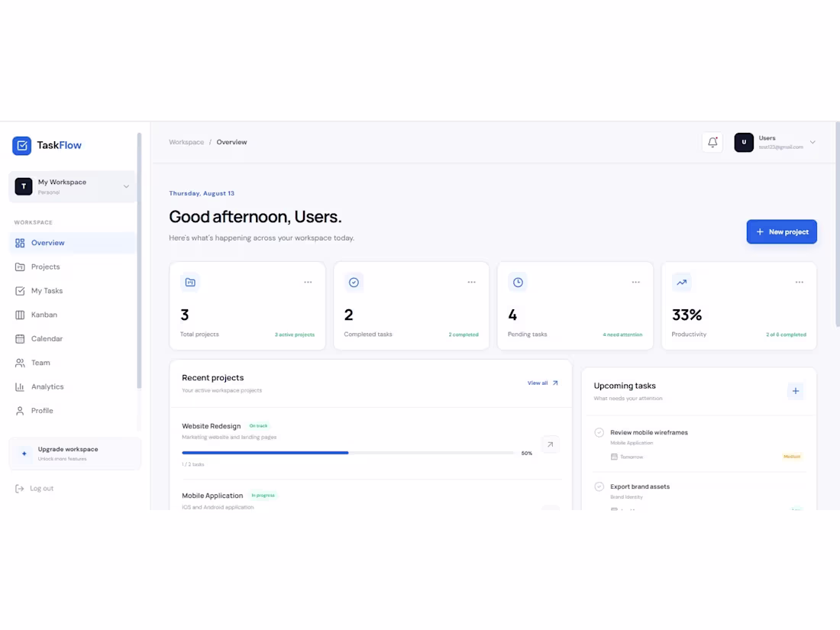The height and width of the screenshot is (630, 840).
Task: Click the Total projects card icon
Action: (x=190, y=283)
